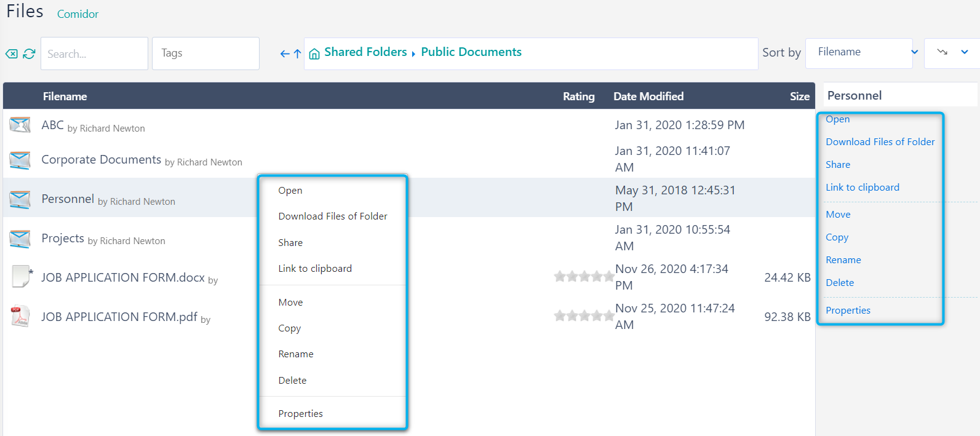Click the 92.38 KB size value
Screen dimensions: 980x436
(787, 317)
